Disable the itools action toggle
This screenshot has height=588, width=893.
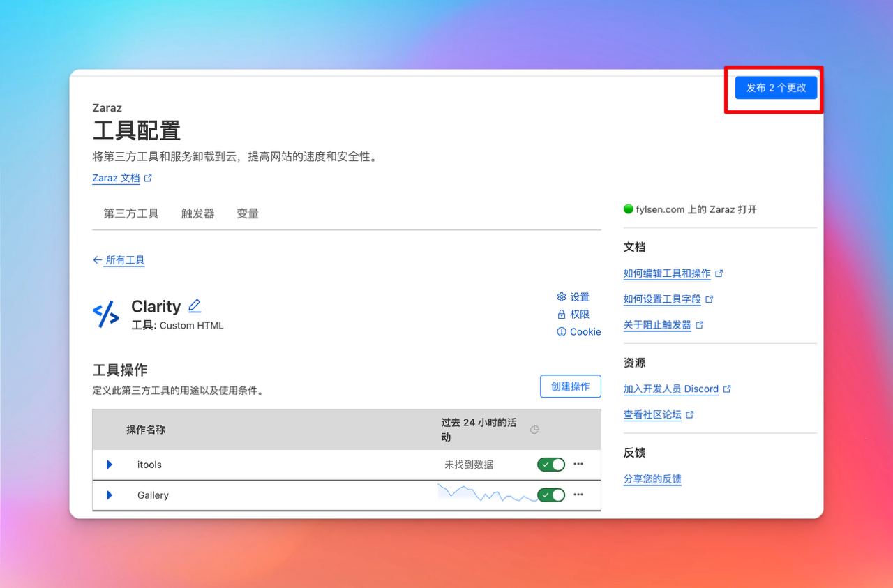(551, 465)
